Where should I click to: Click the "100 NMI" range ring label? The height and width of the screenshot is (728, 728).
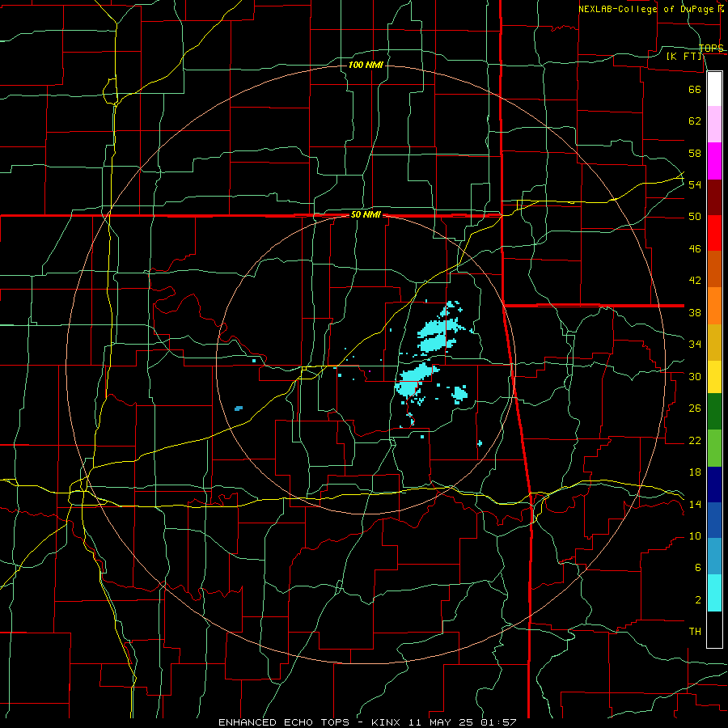tap(366, 65)
